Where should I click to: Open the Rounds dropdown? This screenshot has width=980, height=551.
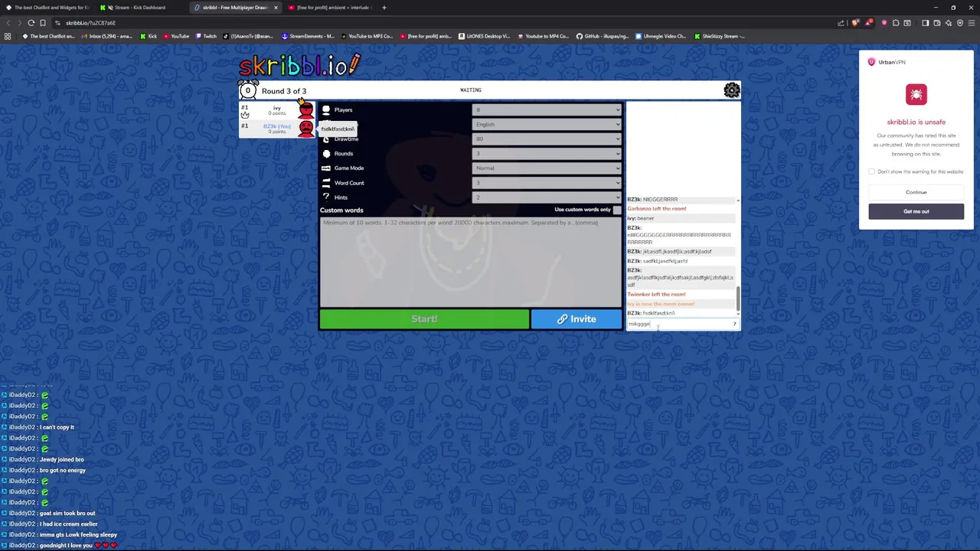point(547,154)
